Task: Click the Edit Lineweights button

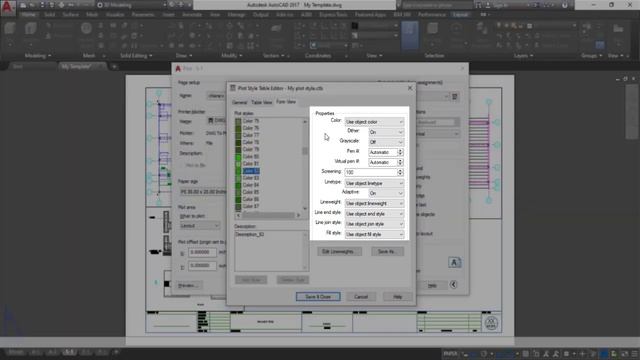Action: pyautogui.click(x=339, y=251)
